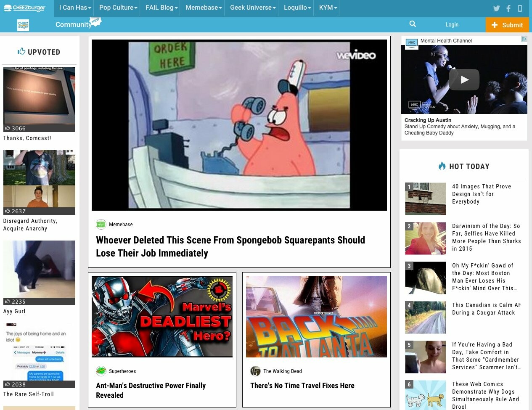
Task: Click the AdChoices icon on the ad
Action: pyautogui.click(x=524, y=39)
